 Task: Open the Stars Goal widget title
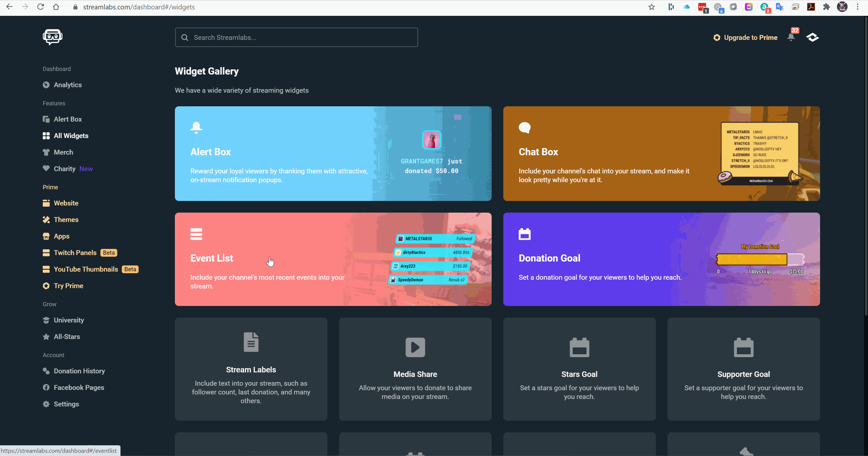[x=579, y=374]
